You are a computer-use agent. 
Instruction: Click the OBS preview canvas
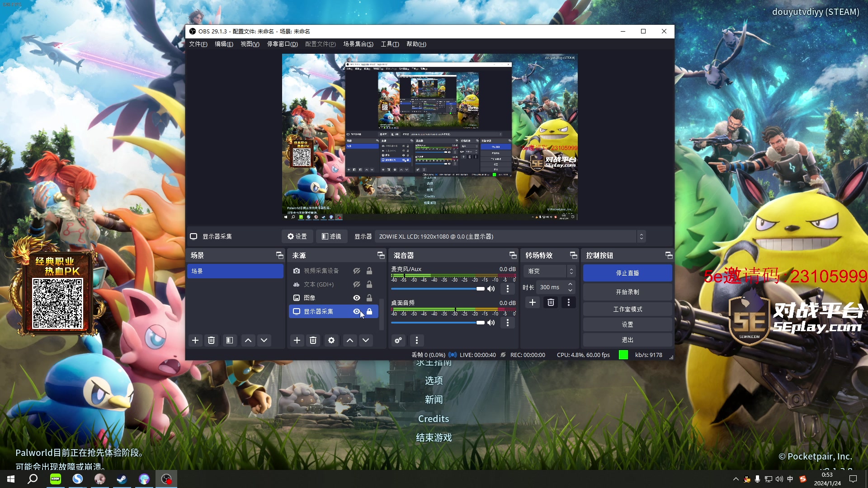point(429,137)
